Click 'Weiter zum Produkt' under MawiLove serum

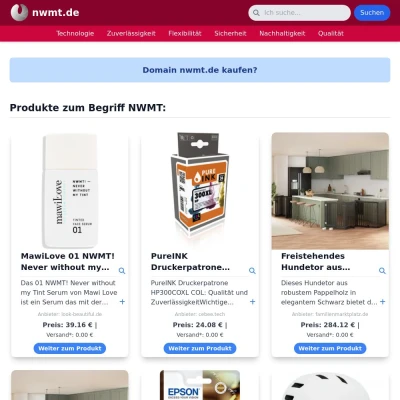(70, 348)
